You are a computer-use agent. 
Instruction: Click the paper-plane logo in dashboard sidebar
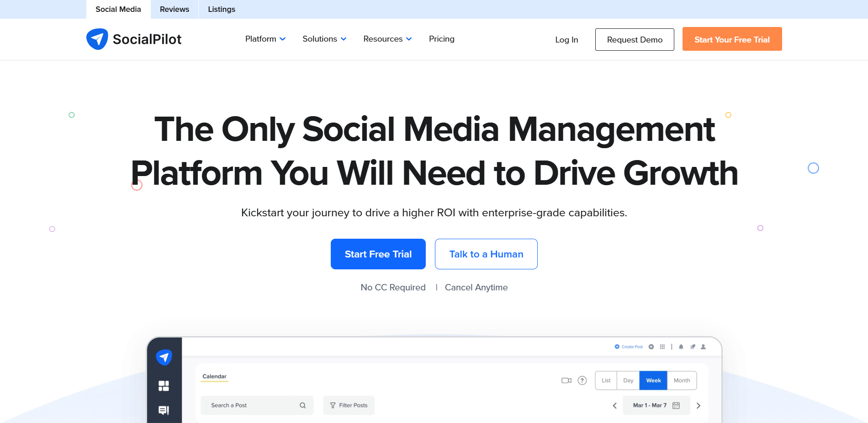tap(164, 357)
